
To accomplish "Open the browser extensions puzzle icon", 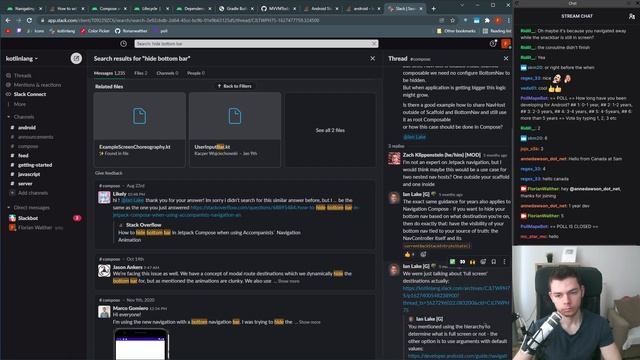I will tap(487, 20).
